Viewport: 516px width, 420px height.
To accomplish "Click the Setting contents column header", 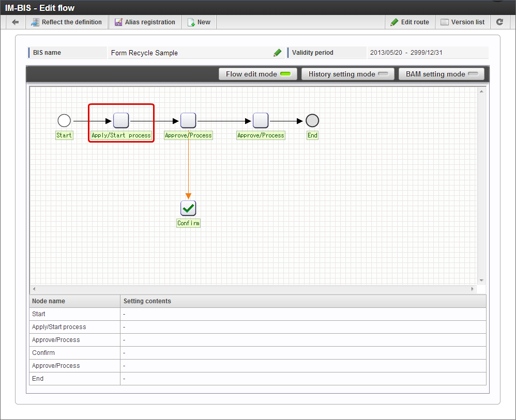I will coord(303,301).
